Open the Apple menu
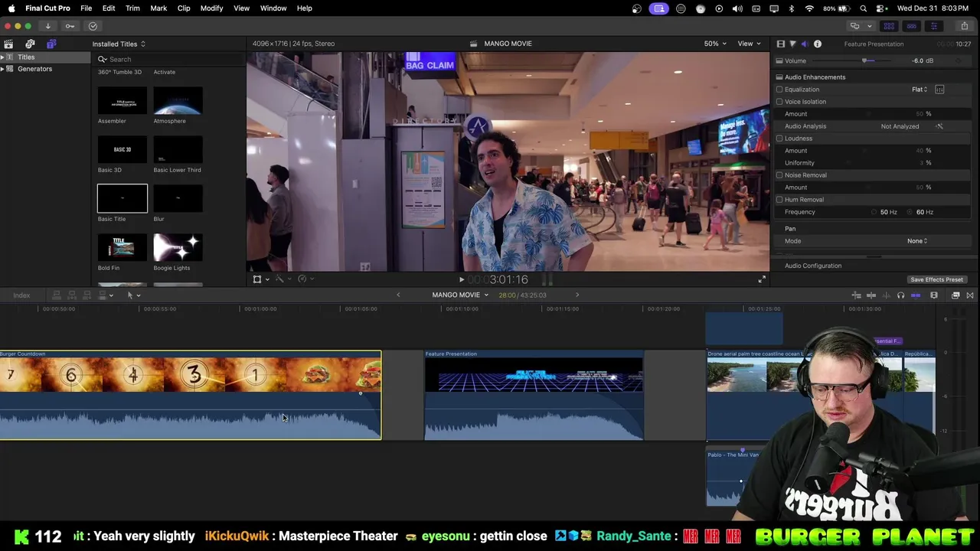 [x=11, y=8]
